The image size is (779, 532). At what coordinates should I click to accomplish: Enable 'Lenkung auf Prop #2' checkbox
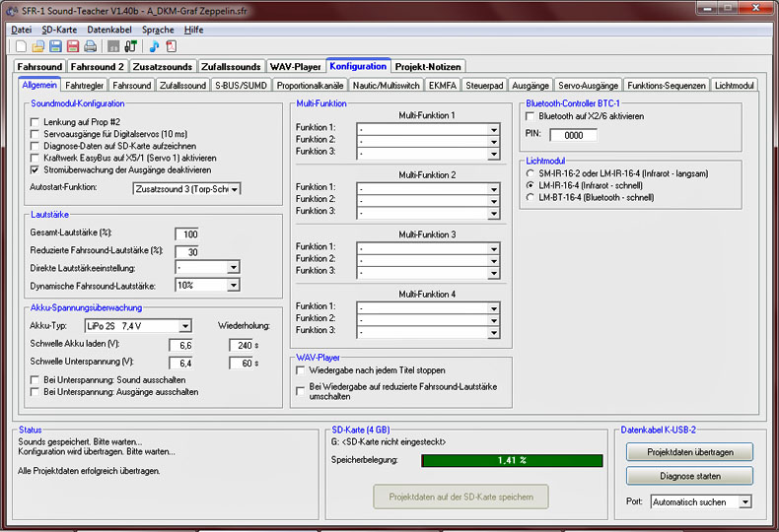[x=35, y=121]
